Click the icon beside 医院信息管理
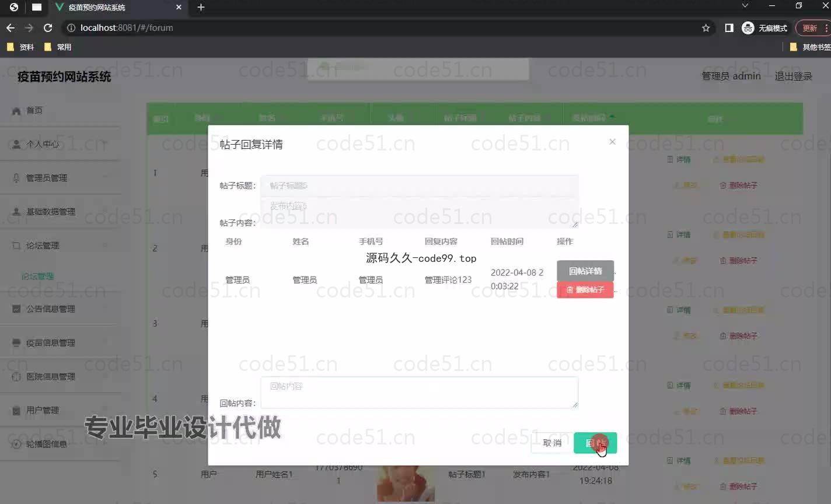The image size is (831, 504). 16,377
